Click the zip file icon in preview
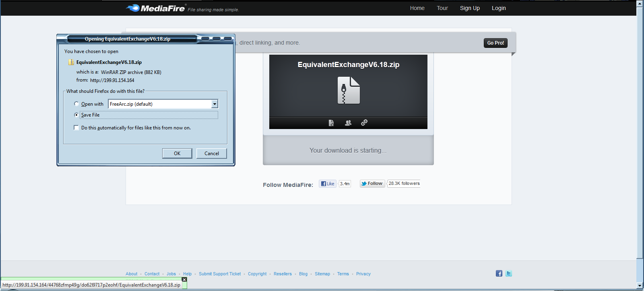This screenshot has height=291, width=644. coord(349,90)
